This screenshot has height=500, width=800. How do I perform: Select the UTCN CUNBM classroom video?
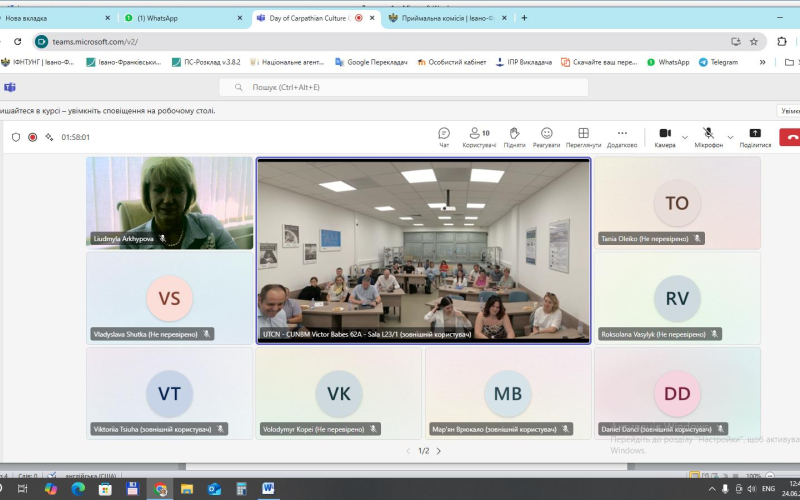point(423,251)
